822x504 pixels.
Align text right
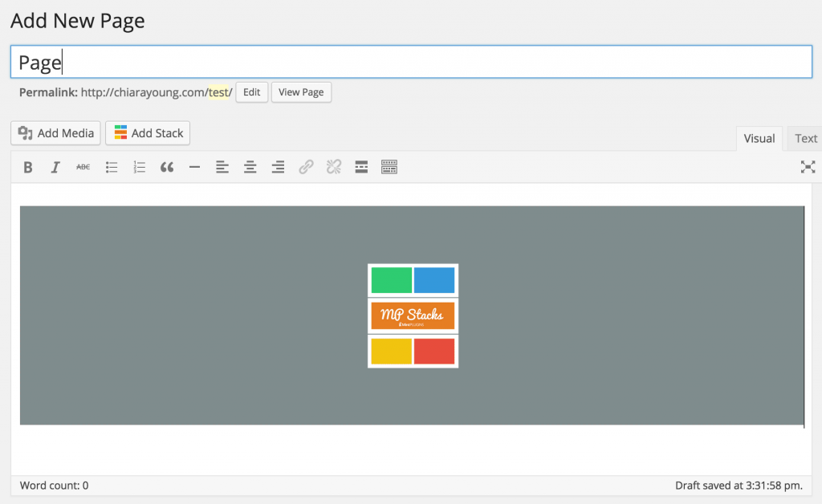pyautogui.click(x=278, y=167)
